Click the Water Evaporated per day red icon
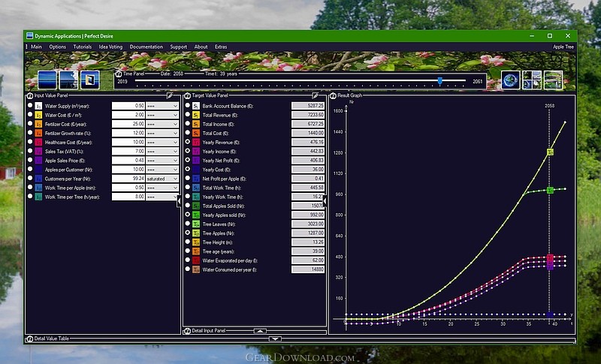This screenshot has height=364, width=601. point(196,260)
